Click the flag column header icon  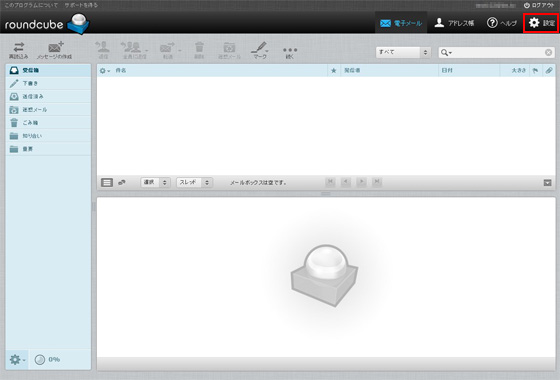coord(535,71)
